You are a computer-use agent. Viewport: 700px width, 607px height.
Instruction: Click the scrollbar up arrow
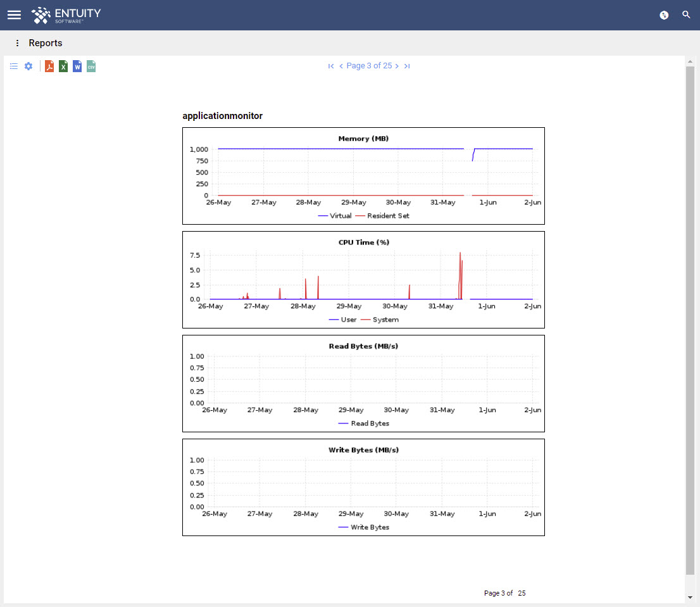(690, 61)
